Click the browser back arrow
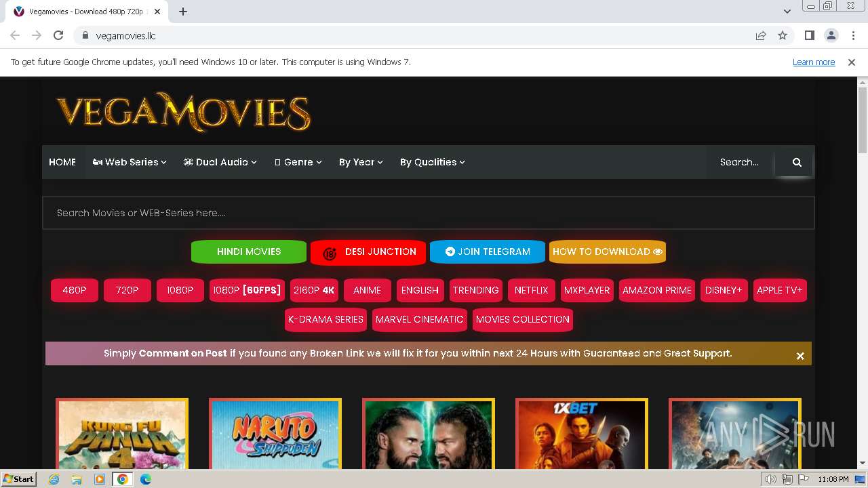 click(x=15, y=35)
